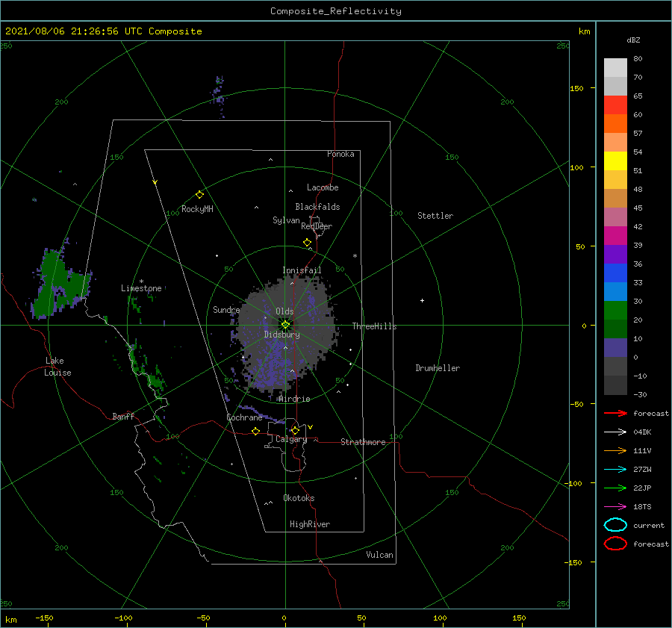Select the green 30 dBZ color swatch
The width and height of the screenshot is (672, 628).
point(615,310)
